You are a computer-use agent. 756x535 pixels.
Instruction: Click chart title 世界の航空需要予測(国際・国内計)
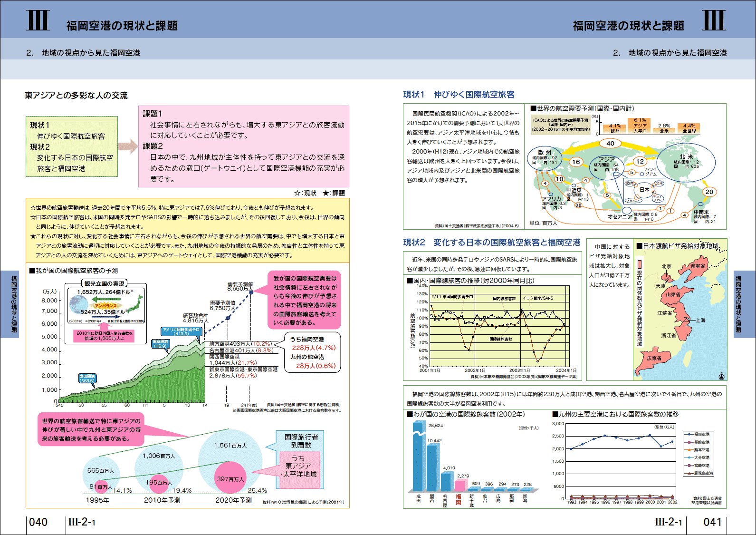[582, 108]
